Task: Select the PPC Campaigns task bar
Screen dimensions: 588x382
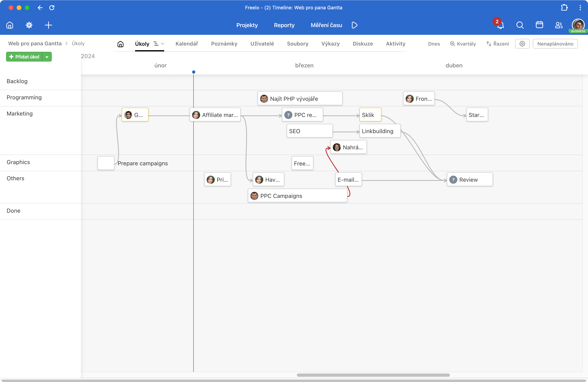Action: click(297, 196)
